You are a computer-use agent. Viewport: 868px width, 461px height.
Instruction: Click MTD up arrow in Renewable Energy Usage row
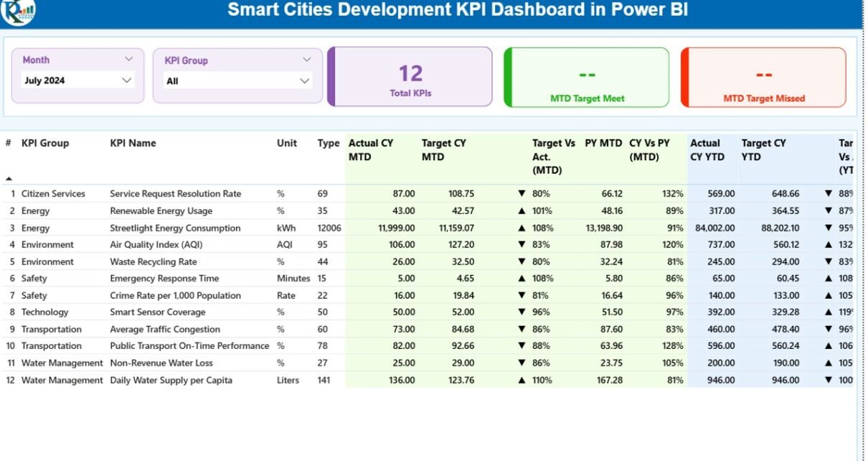(x=522, y=211)
